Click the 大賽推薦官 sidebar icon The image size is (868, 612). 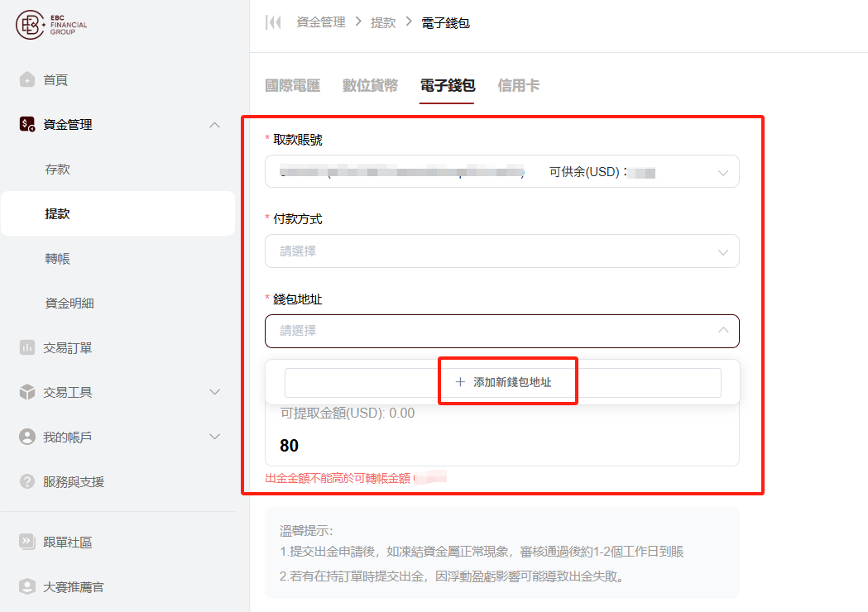[x=27, y=587]
